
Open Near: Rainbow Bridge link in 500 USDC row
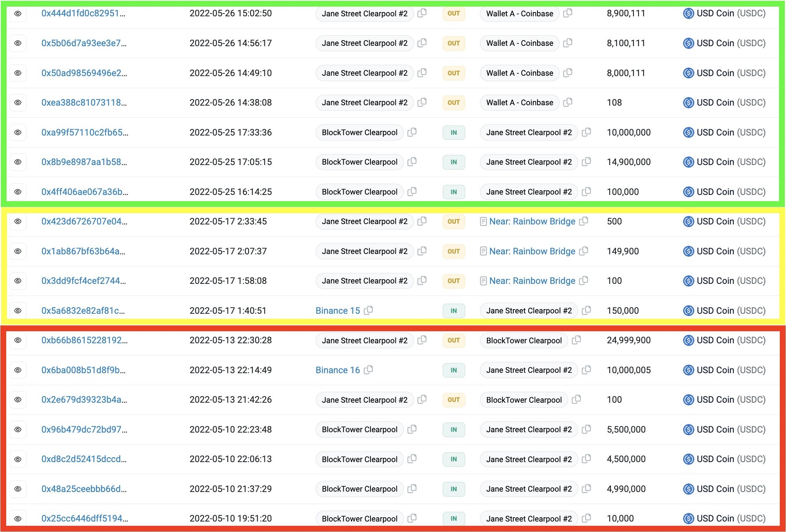tap(532, 221)
